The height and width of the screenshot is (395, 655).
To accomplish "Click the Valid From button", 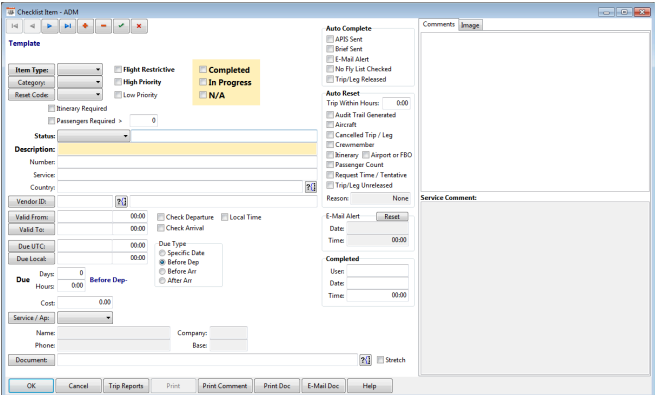I will (x=31, y=217).
